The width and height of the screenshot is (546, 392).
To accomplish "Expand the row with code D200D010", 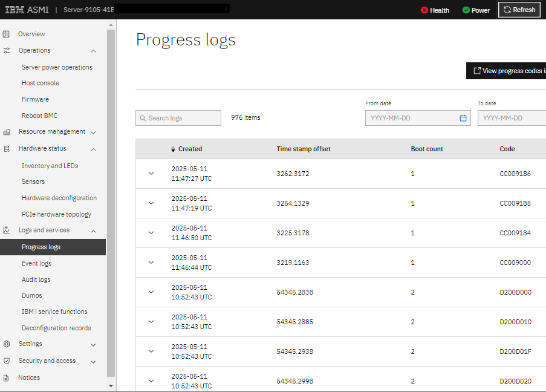I will (x=151, y=322).
